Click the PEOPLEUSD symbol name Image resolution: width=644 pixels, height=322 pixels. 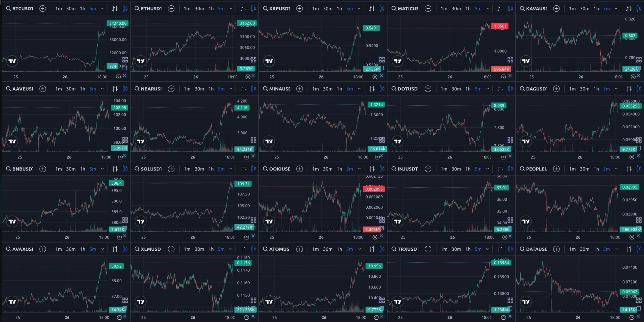tap(536, 169)
